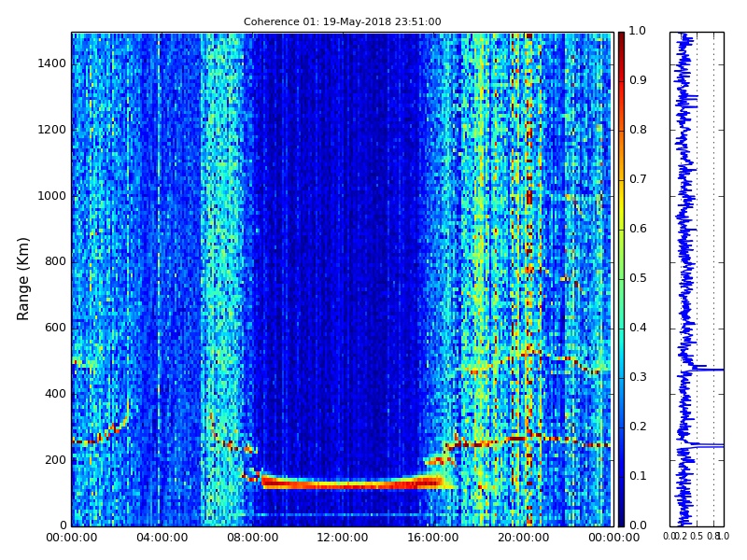Click the colorbar label 0.2

pos(638,427)
